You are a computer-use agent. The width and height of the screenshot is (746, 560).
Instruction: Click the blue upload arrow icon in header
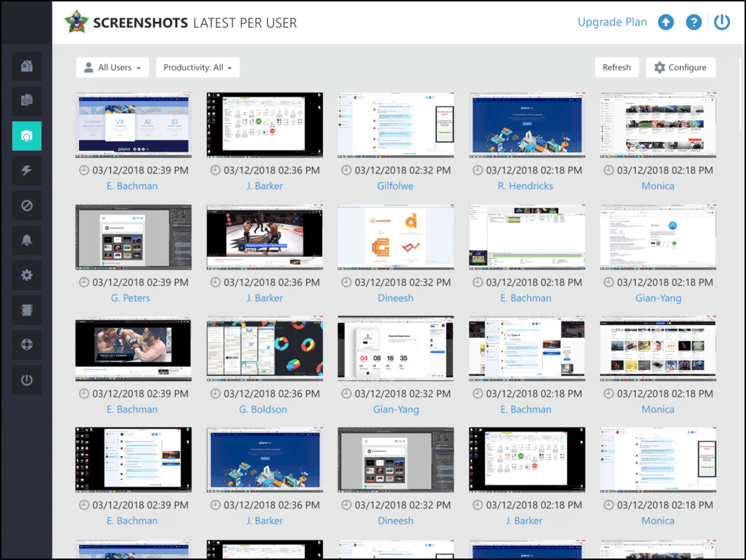666,22
